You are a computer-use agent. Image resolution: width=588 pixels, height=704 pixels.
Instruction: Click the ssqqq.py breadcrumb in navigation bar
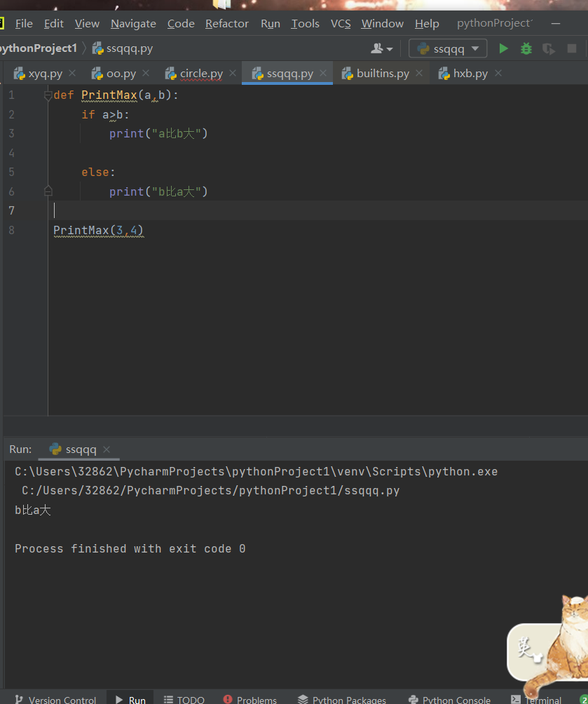123,48
